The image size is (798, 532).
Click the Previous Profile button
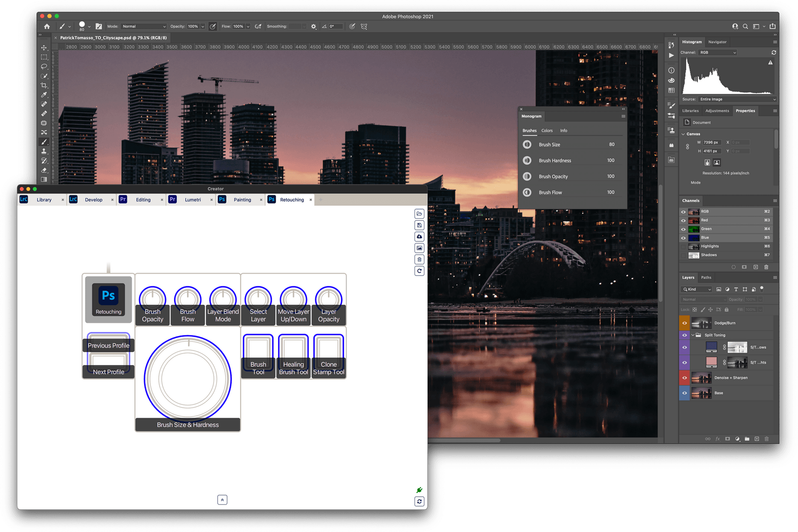[108, 345]
